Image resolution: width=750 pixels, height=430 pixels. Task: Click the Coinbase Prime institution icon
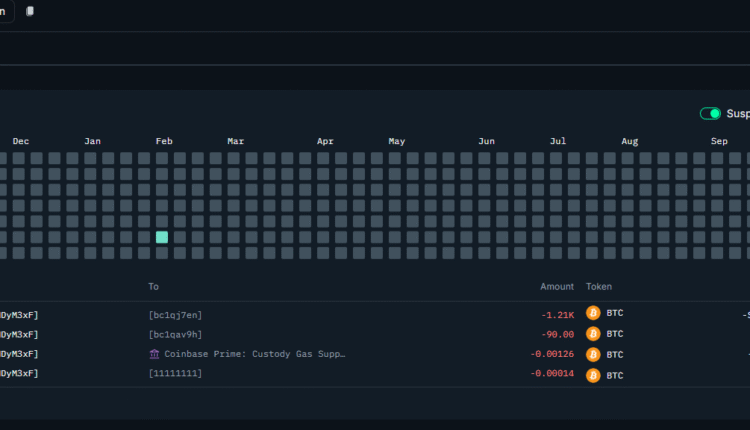(154, 354)
